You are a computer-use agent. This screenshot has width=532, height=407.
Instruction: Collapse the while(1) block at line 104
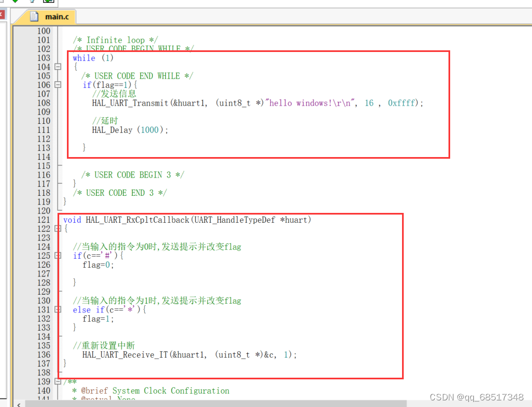[x=58, y=67]
